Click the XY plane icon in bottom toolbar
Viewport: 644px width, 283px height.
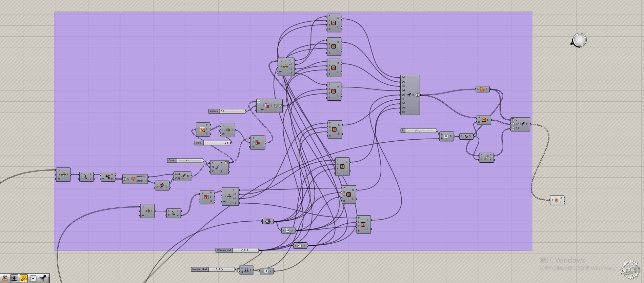click(x=5, y=278)
